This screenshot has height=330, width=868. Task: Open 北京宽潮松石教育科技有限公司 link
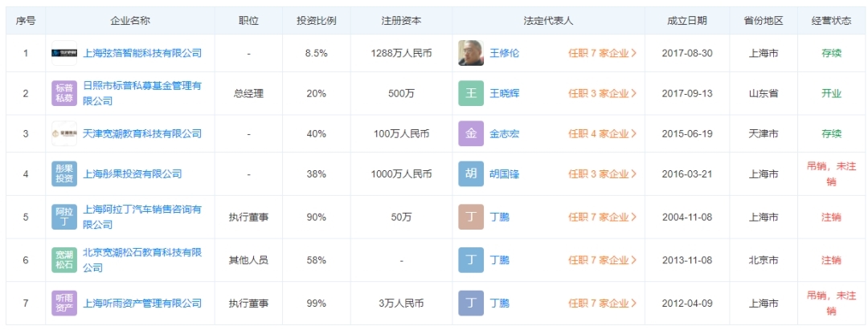(x=142, y=260)
